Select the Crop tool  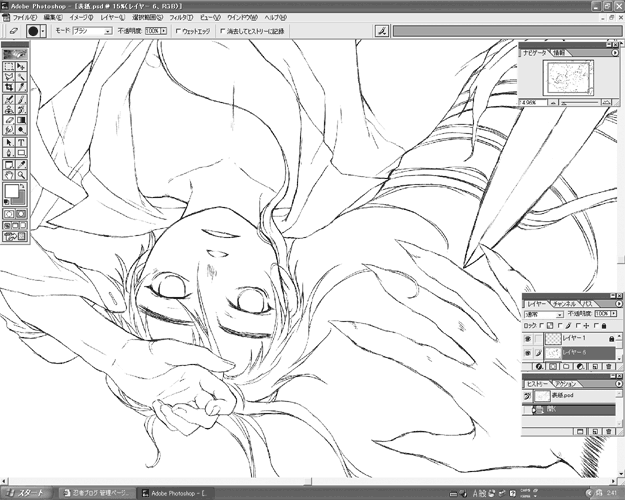tap(9, 87)
